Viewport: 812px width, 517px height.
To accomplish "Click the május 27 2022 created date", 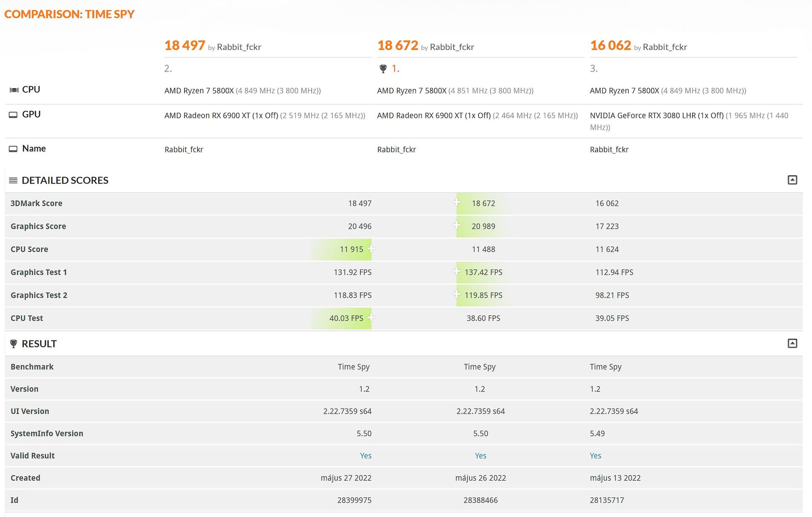I will tap(346, 478).
